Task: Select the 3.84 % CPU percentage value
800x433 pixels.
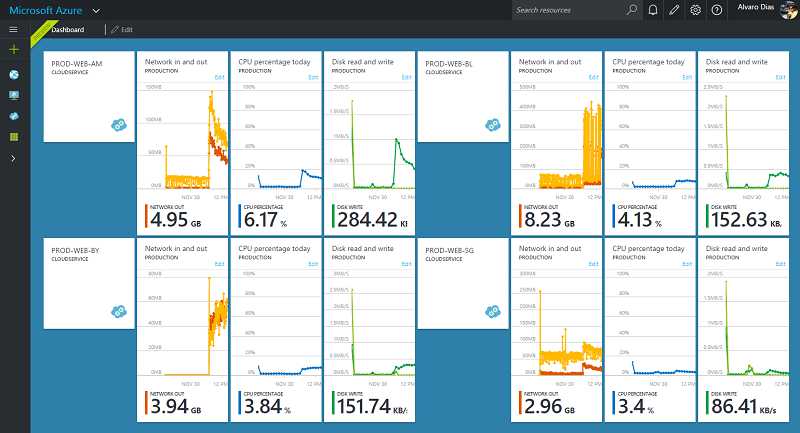Action: pyautogui.click(x=267, y=406)
